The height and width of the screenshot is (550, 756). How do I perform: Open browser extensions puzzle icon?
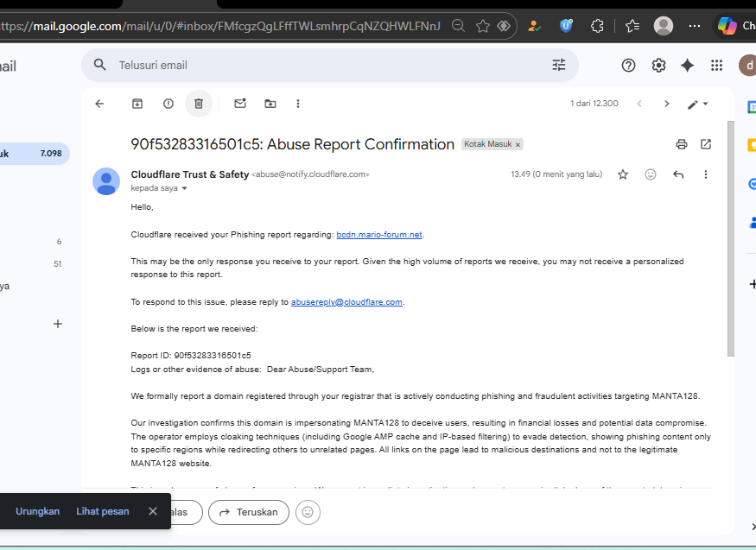click(597, 26)
